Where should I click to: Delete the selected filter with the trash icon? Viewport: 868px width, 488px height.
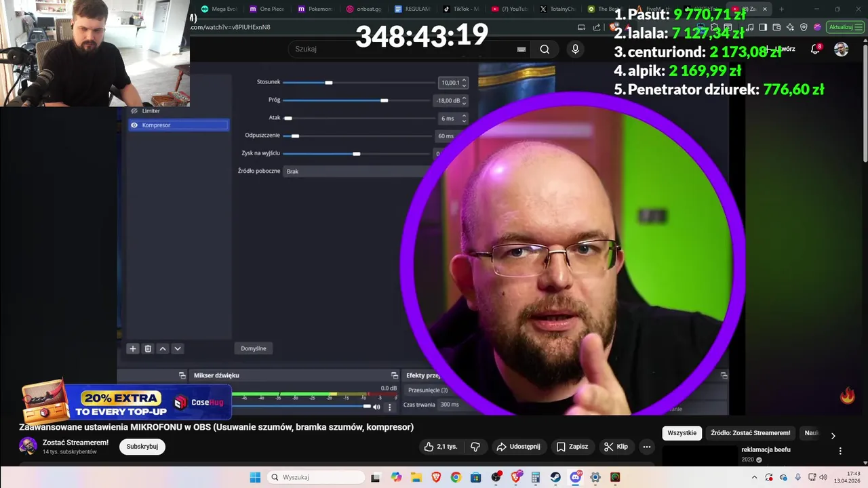(x=148, y=348)
